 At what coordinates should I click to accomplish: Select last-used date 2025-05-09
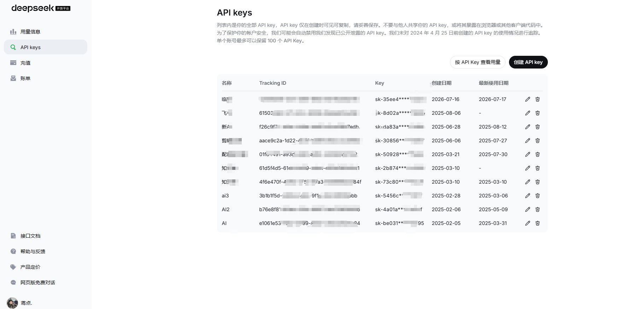click(493, 209)
